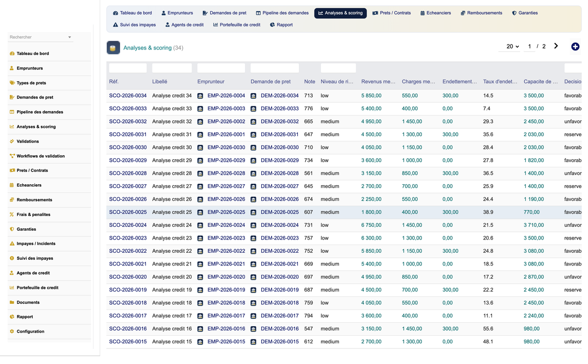Open analysis SCO-2026-0019
The width and height of the screenshot is (588, 364).
(x=128, y=290)
